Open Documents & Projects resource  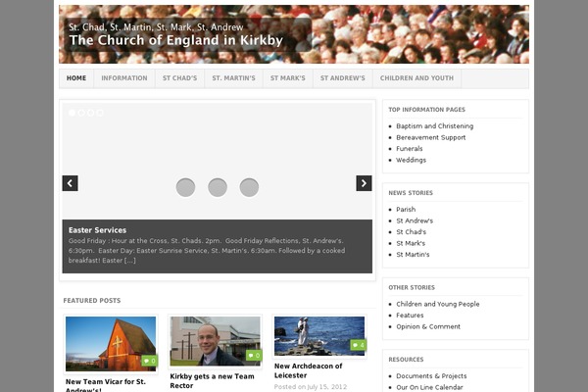pyautogui.click(x=431, y=376)
